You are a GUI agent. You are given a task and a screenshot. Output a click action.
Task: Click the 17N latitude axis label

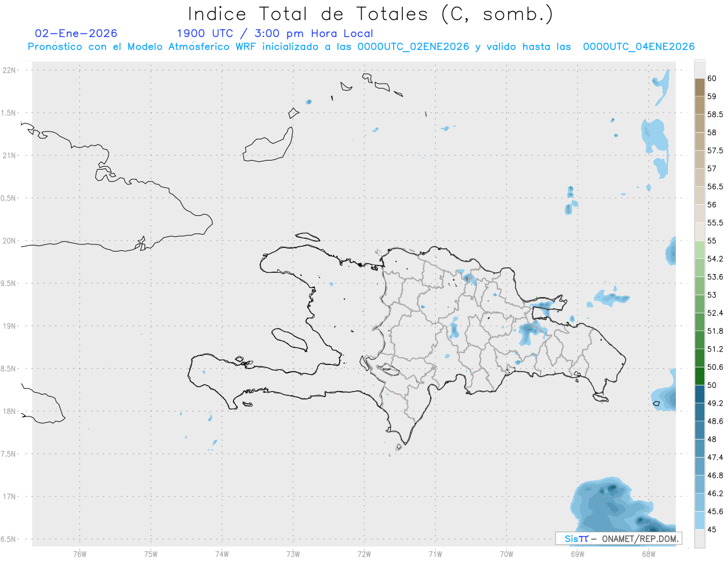pos(10,497)
